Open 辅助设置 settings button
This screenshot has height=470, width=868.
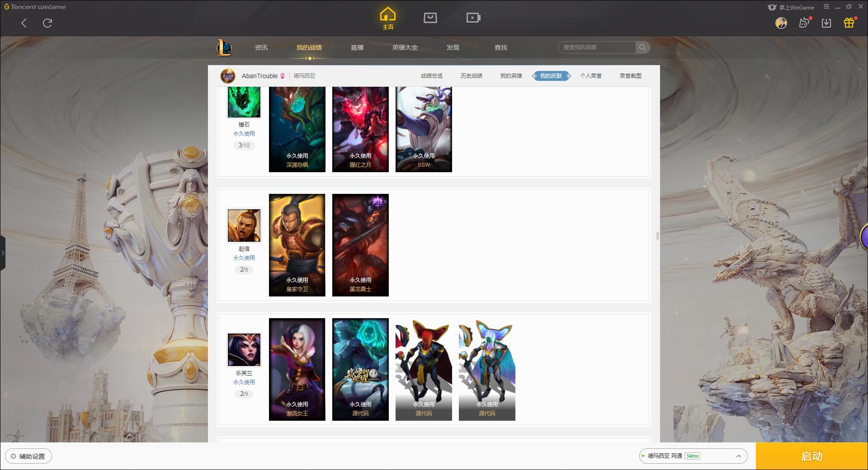[x=28, y=456]
